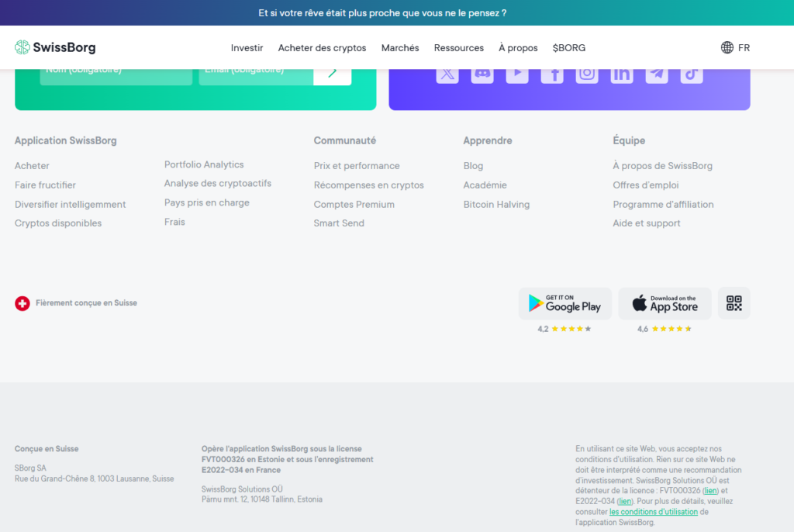Open the Smart Send link
Screen dimensions: 794x532
tap(339, 223)
